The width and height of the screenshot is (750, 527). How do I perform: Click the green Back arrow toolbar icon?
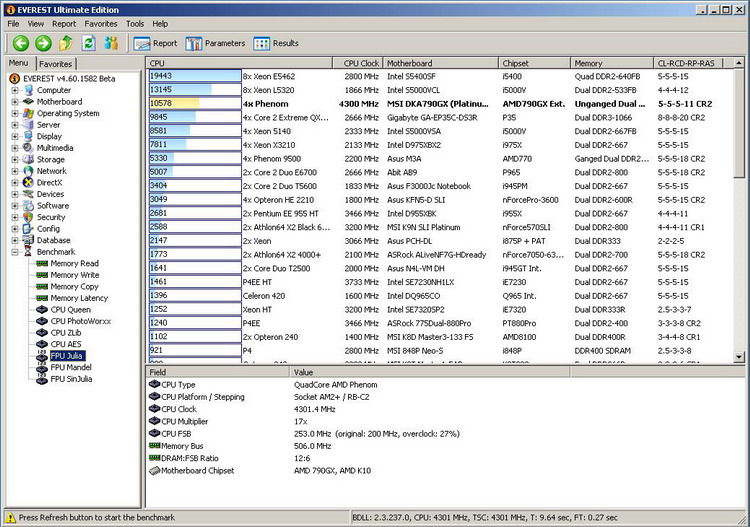coord(20,43)
